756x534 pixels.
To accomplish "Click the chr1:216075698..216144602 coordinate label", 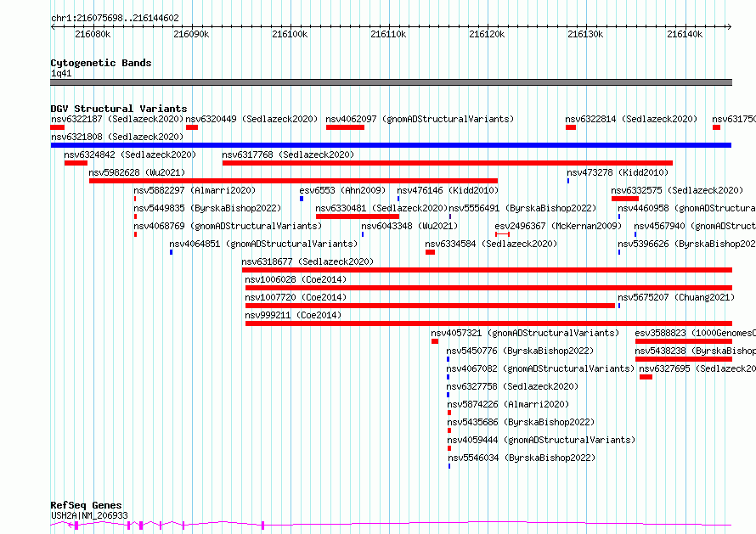I will 115,19.
